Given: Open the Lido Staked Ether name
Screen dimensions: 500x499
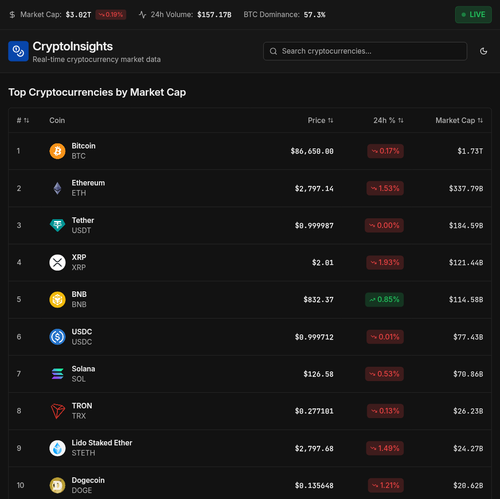Looking at the screenshot, I should (102, 443).
